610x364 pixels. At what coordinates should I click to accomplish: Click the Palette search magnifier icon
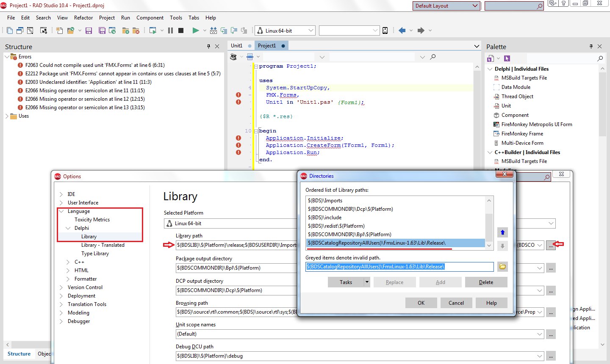point(600,58)
